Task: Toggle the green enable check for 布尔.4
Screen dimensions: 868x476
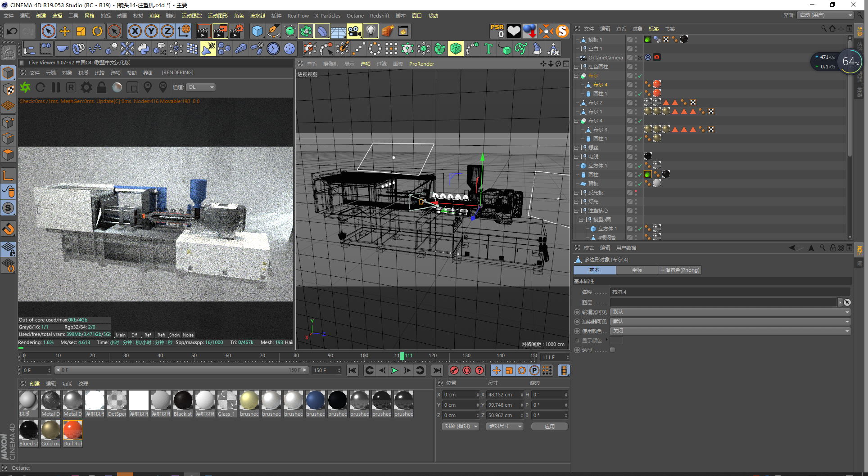Action: (640, 121)
